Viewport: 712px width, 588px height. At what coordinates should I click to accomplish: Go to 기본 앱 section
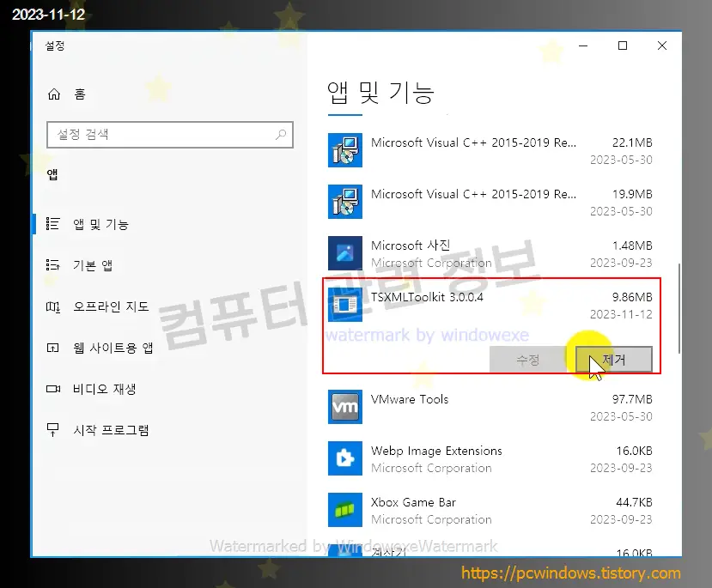pyautogui.click(x=93, y=265)
